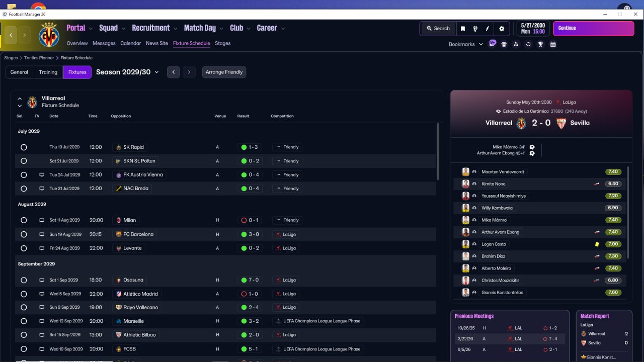Screen dimensions: 644x362
Task: Click the Arrange Friendly button
Action: (224, 72)
